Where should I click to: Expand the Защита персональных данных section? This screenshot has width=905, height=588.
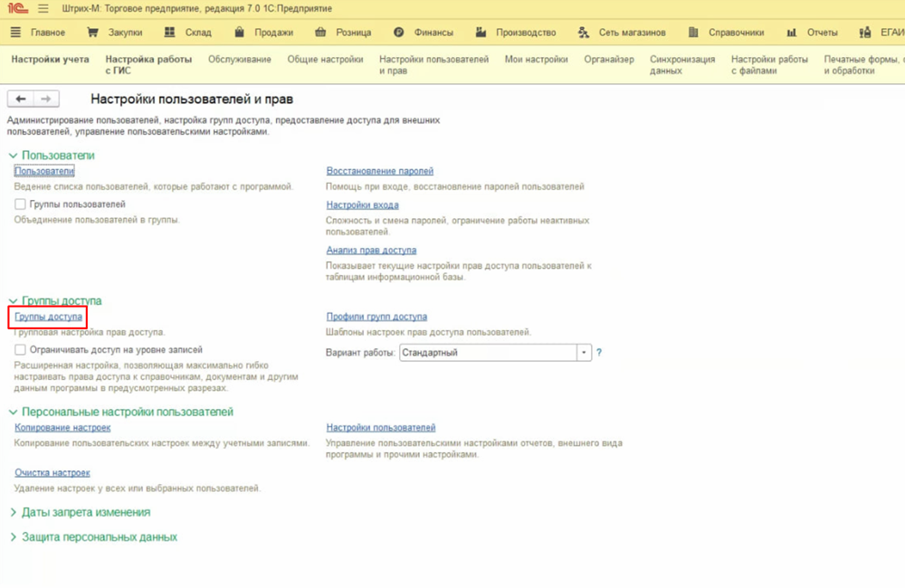tap(13, 537)
